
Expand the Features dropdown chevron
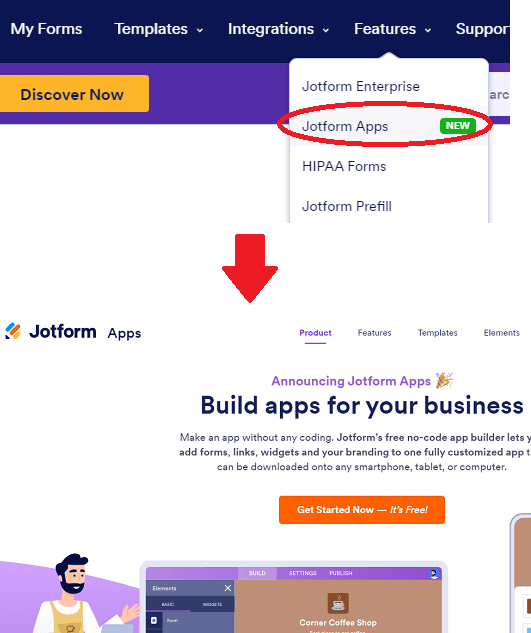coord(428,30)
